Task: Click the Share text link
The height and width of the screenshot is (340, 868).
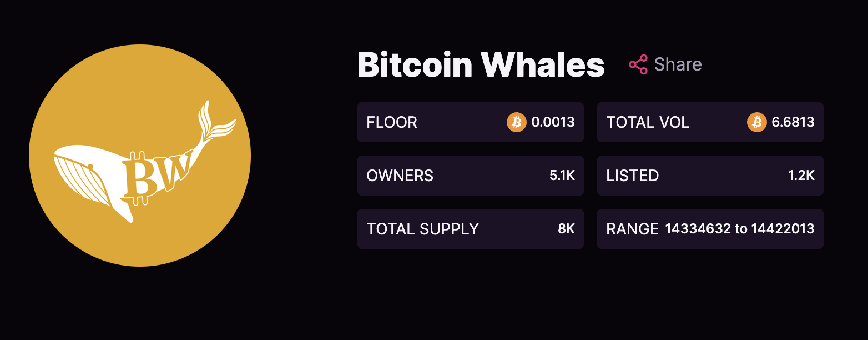Action: pyautogui.click(x=678, y=64)
